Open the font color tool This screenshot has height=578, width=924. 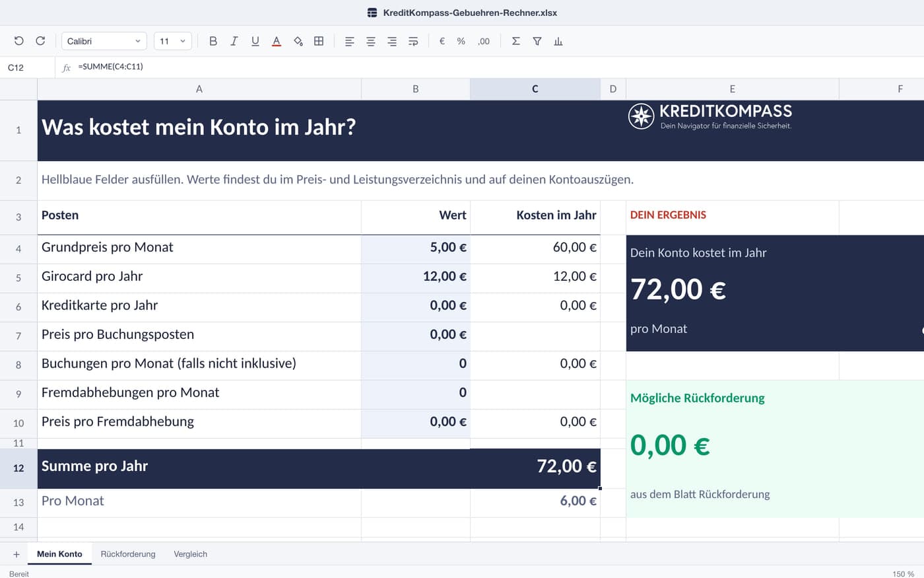277,41
